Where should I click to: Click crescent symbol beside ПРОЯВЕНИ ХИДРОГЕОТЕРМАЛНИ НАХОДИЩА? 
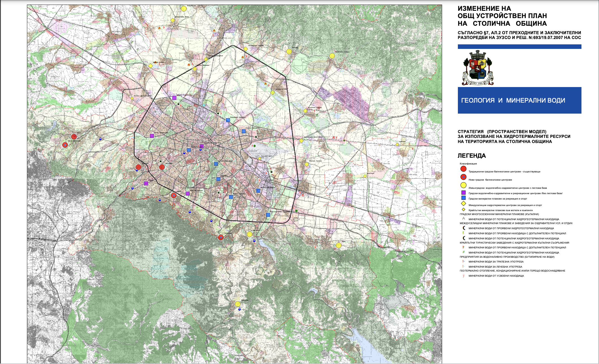pos(464,228)
